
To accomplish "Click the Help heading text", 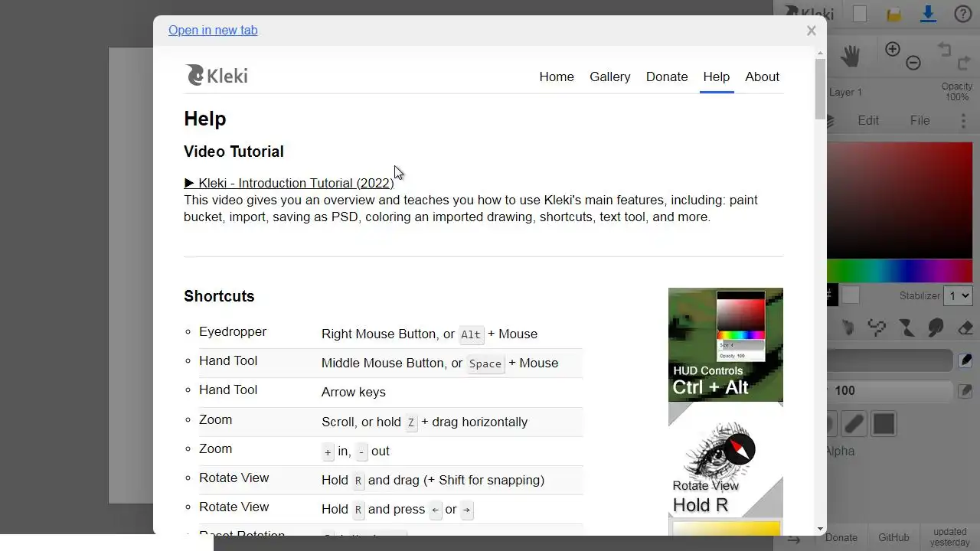I will click(205, 119).
